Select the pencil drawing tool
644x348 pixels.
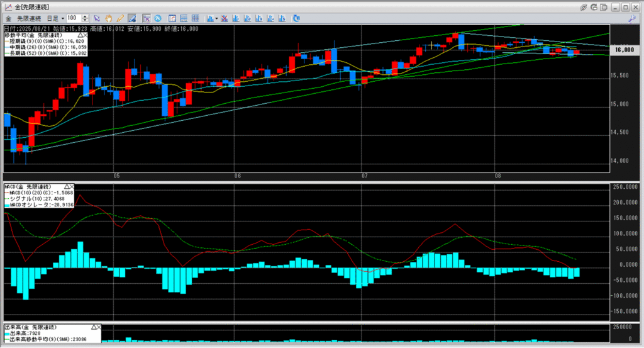(119, 18)
